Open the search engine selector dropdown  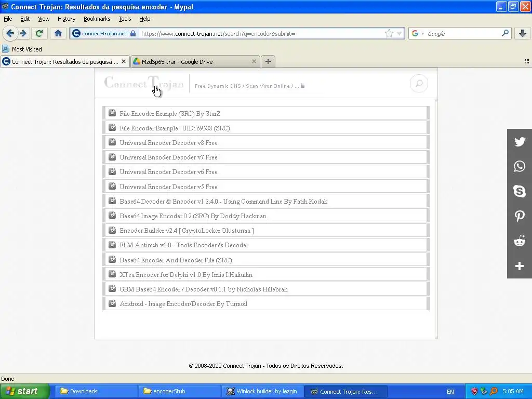pyautogui.click(x=422, y=33)
